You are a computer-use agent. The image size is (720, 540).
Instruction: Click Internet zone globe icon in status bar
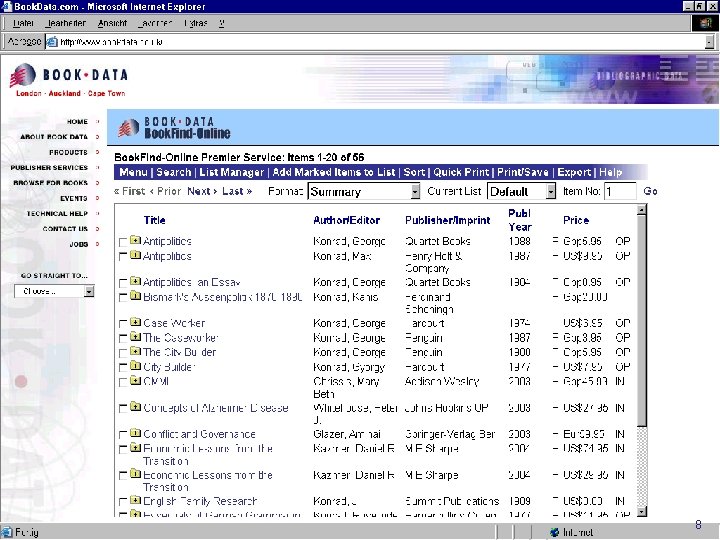pos(555,532)
